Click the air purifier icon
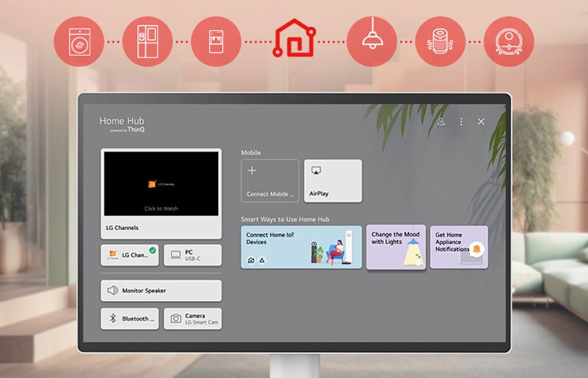The image size is (588, 378). [x=440, y=41]
